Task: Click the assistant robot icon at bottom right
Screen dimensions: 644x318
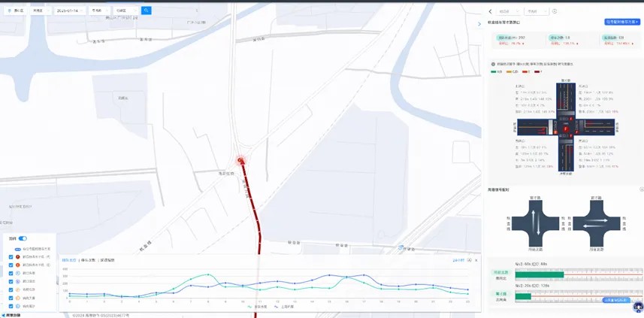Action: [637, 307]
